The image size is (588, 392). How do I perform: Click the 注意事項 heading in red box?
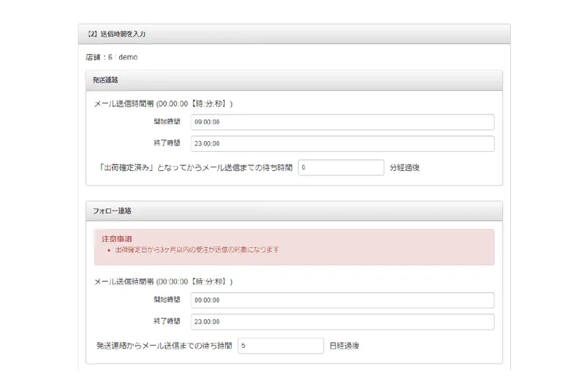click(x=117, y=239)
